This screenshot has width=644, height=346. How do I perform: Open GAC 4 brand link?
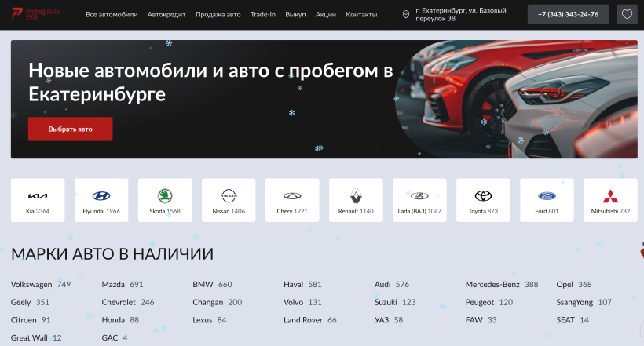(x=115, y=338)
